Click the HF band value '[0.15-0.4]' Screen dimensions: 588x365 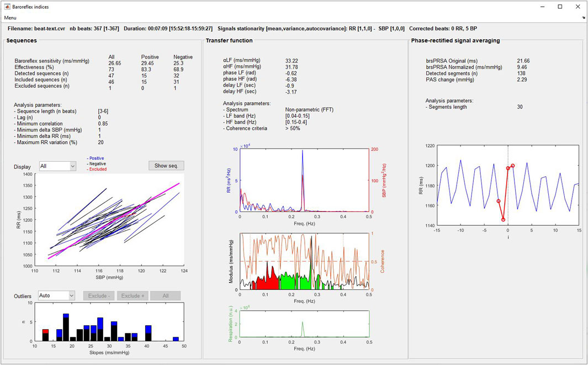296,122
